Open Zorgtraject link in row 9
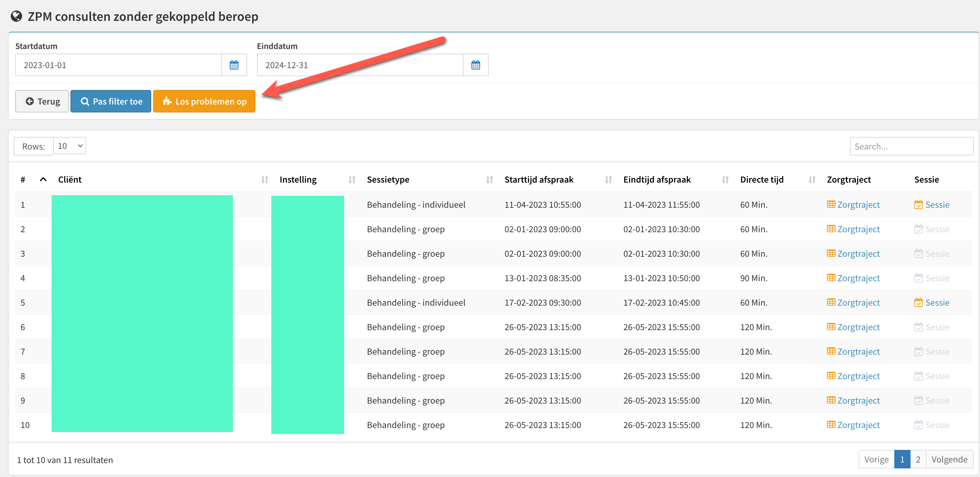Screen dimensions: 980x477 tap(858, 400)
